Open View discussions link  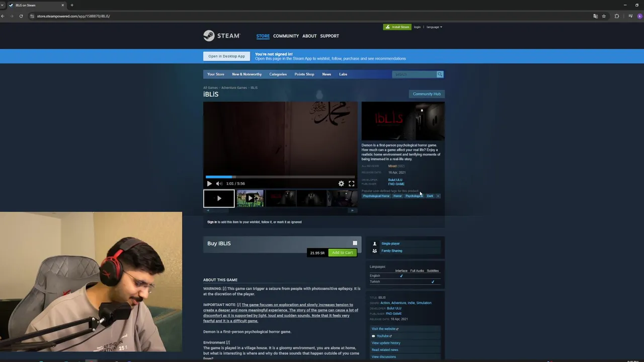click(x=383, y=357)
